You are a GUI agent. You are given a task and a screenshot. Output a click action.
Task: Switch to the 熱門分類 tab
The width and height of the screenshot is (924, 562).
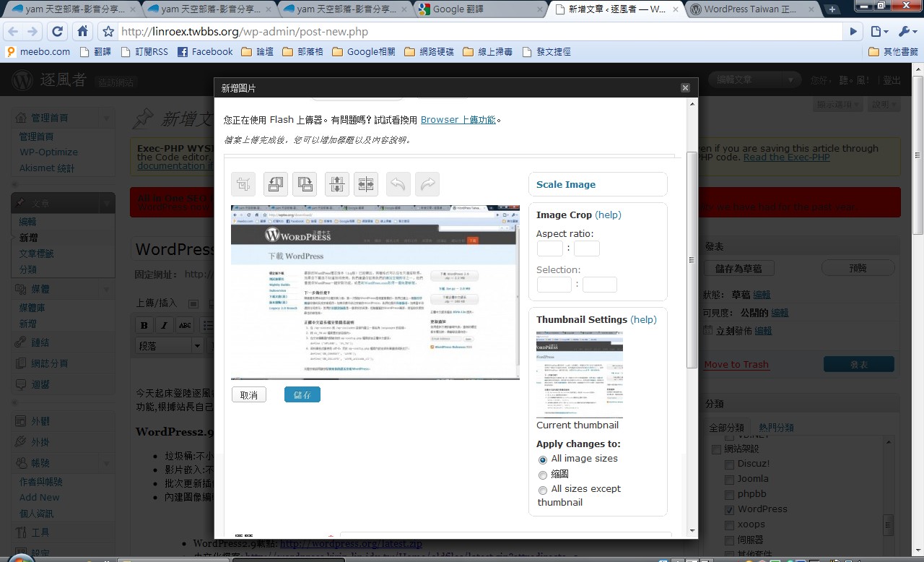pyautogui.click(x=776, y=428)
